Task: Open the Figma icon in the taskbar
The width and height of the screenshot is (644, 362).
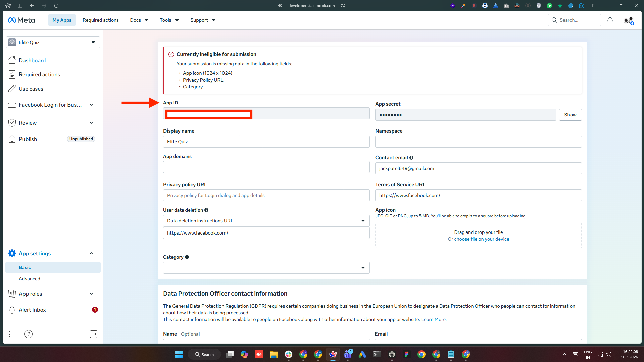Action: (407, 354)
